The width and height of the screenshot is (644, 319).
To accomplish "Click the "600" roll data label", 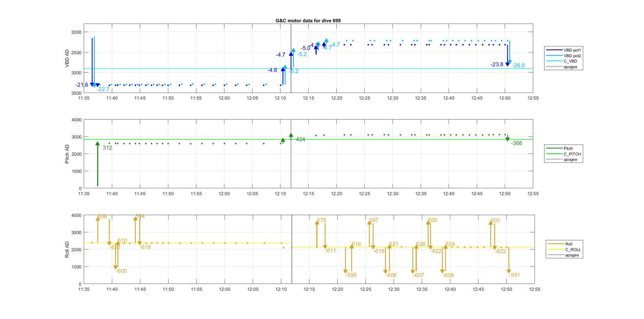I will [433, 220].
